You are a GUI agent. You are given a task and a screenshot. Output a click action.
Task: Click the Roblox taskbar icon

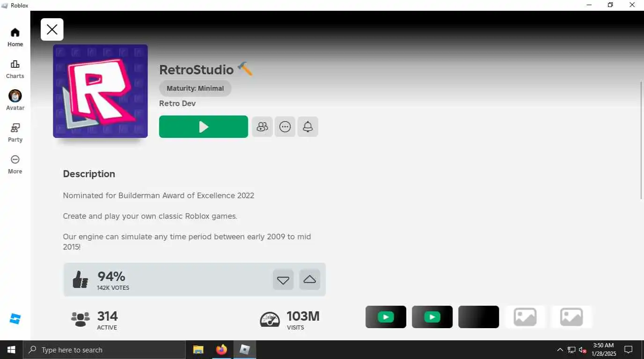tap(244, 350)
